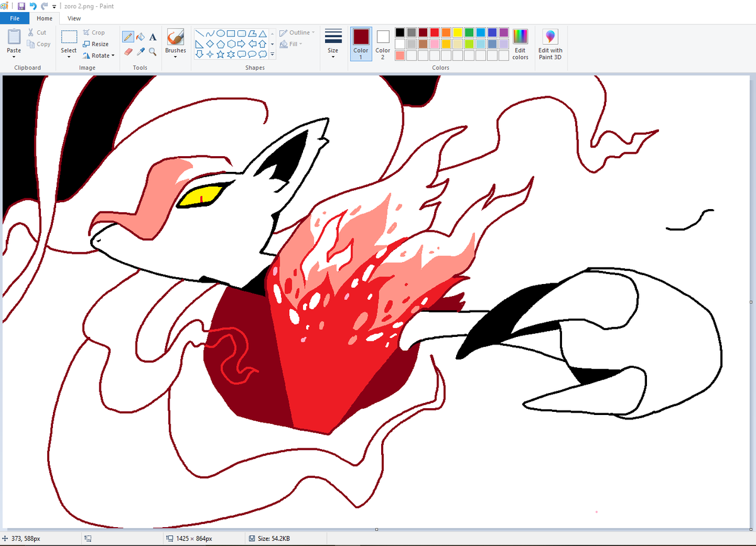Choose the Polygon shape
Screen dimensions: 756x546
pos(253,33)
